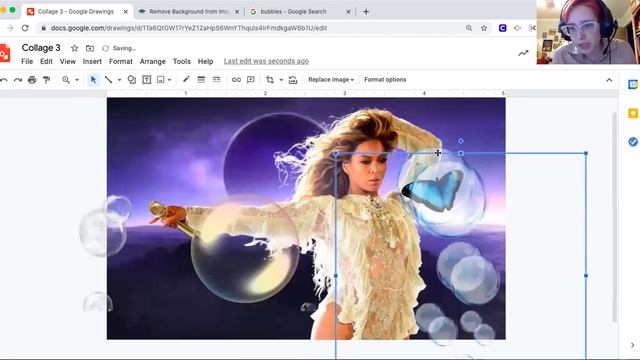
Task: Open the Help menu
Action: tap(205, 61)
